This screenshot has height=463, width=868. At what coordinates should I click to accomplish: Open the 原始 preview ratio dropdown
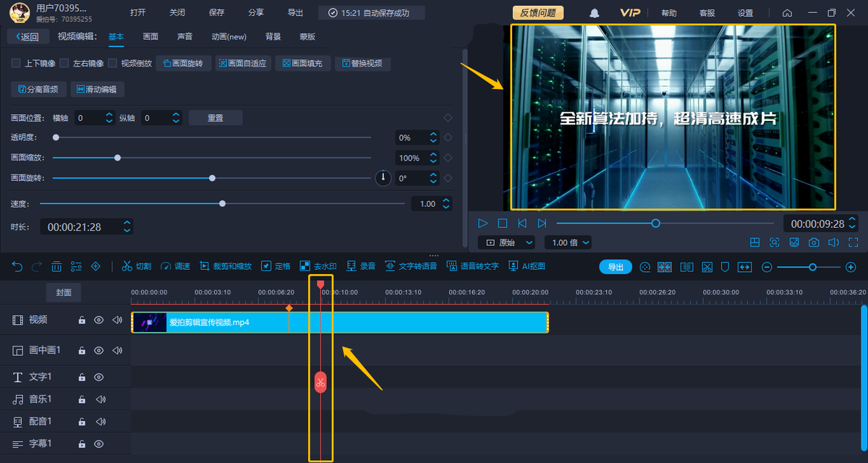[507, 242]
